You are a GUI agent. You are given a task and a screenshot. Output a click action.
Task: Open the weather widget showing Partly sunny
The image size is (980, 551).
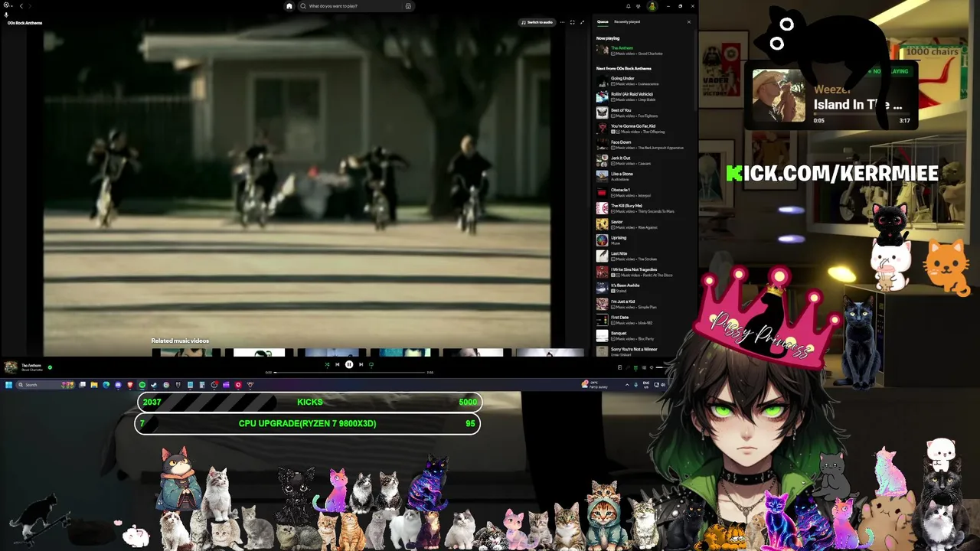click(x=594, y=385)
